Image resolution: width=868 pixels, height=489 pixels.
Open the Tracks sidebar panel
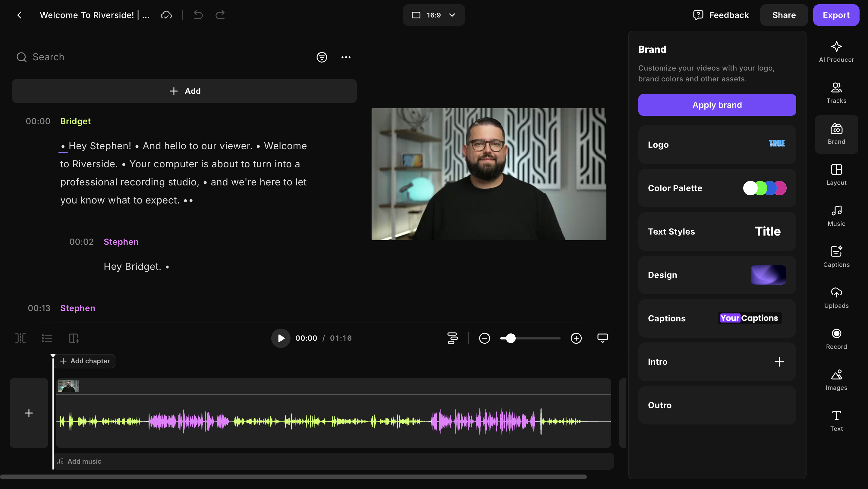(836, 93)
